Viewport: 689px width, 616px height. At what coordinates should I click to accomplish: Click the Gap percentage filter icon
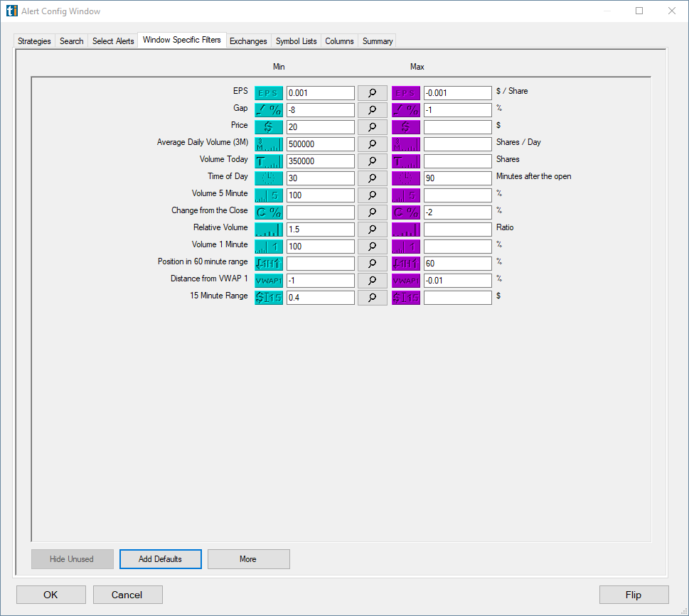click(268, 109)
